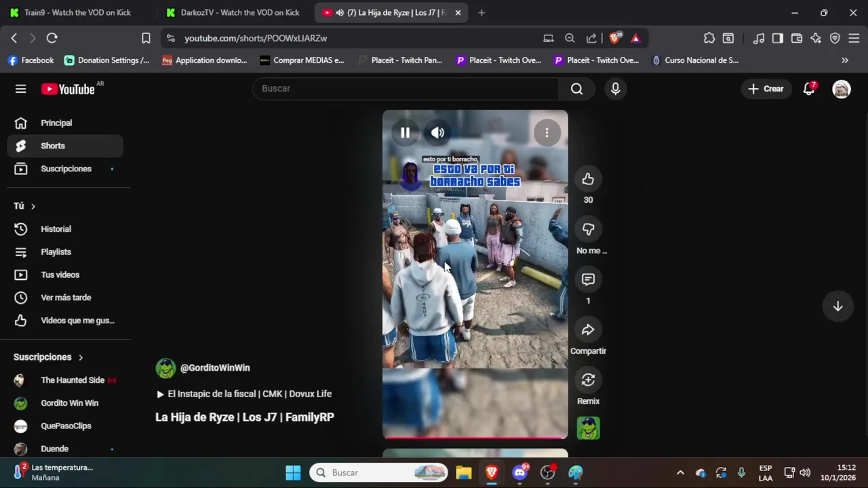Open the account avatar menu
Image resolution: width=868 pixels, height=488 pixels.
click(841, 89)
